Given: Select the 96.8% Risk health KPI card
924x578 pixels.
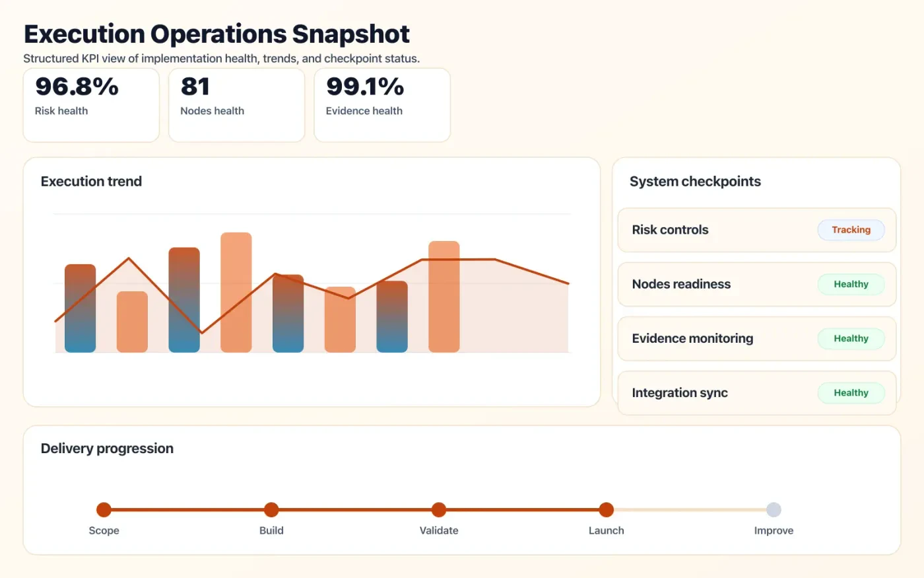Looking at the screenshot, I should [x=90, y=104].
